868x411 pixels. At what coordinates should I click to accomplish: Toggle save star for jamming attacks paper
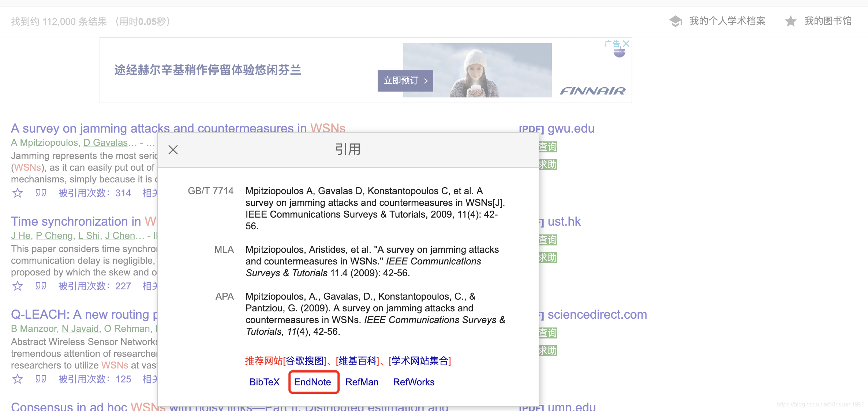tap(17, 193)
